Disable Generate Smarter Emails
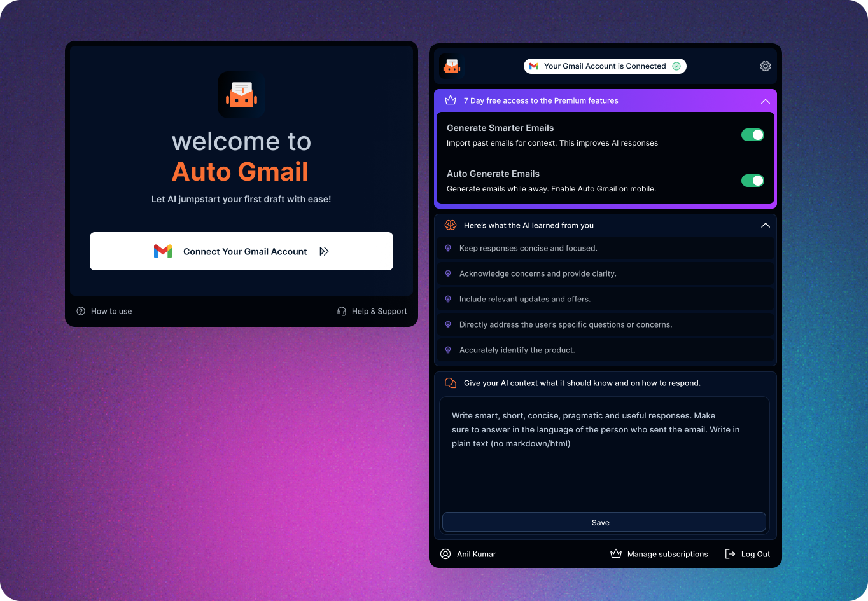868x601 pixels. coord(753,134)
